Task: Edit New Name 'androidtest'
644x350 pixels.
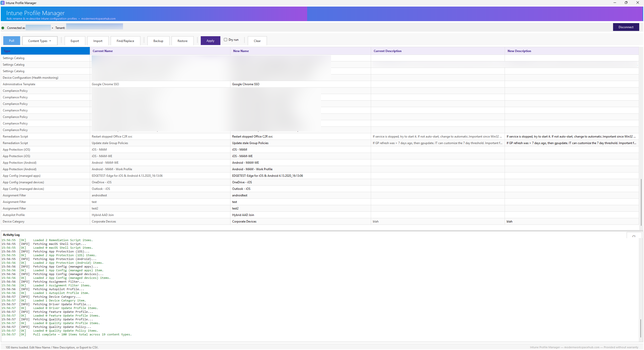Action: (301, 195)
